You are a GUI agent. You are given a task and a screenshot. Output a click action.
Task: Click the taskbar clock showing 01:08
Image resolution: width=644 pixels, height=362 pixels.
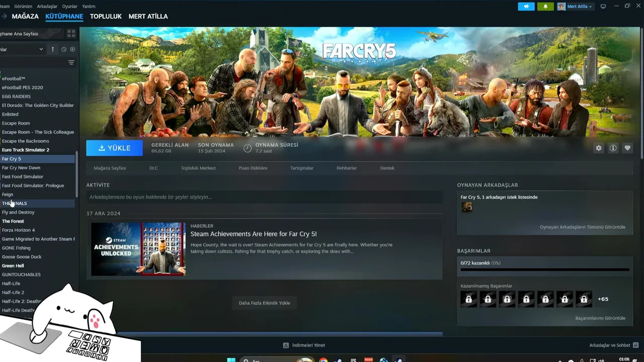[624, 359]
